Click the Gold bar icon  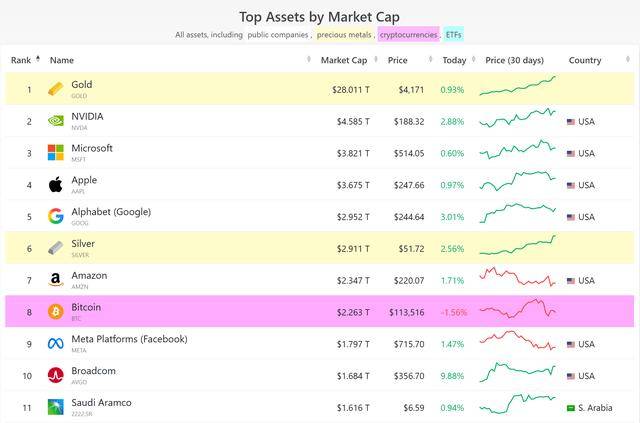pos(56,89)
